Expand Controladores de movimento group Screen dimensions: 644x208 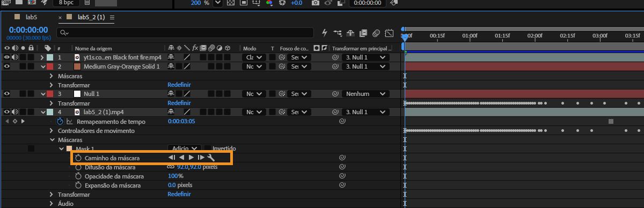point(52,130)
